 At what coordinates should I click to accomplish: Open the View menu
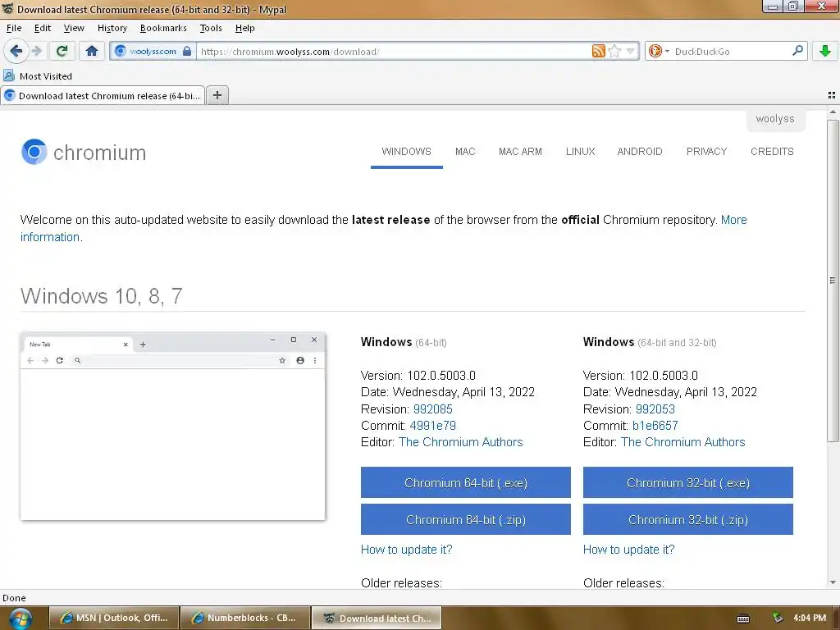(x=74, y=28)
